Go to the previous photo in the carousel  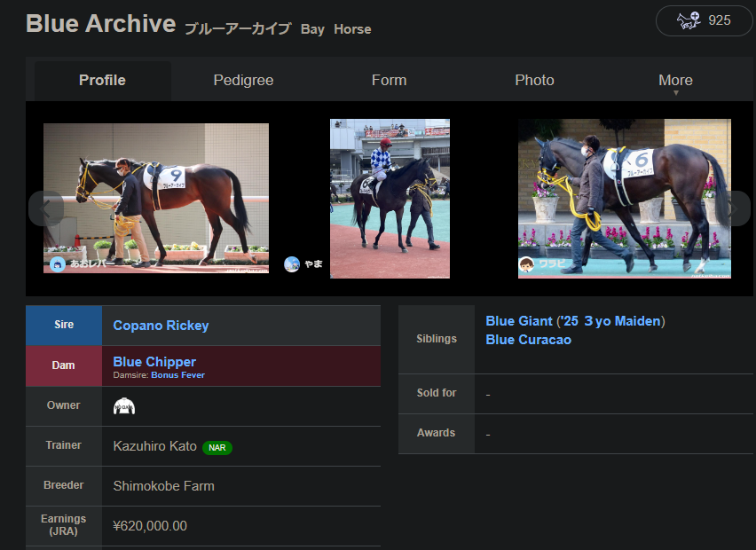[46, 208]
